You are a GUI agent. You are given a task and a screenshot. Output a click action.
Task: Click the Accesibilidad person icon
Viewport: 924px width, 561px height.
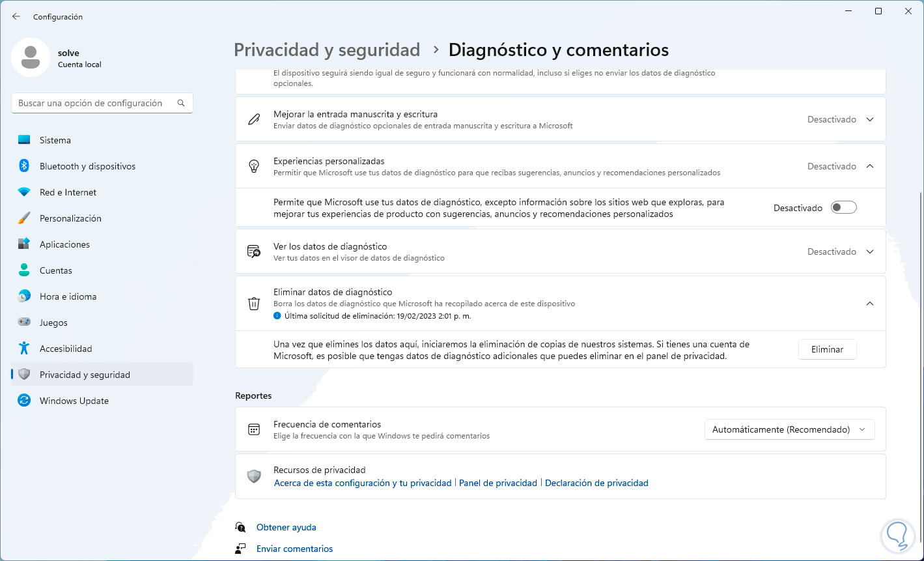click(x=24, y=349)
